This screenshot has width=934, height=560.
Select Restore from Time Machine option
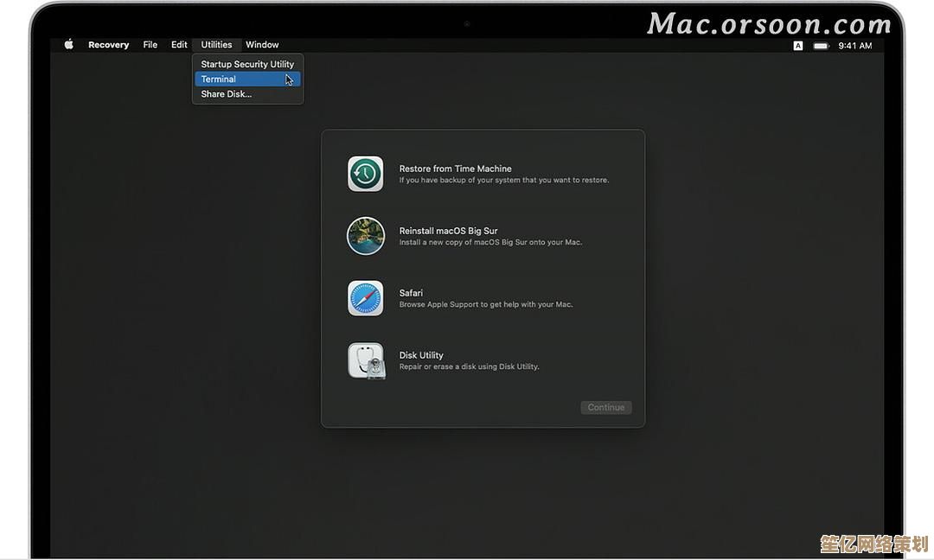point(455,169)
